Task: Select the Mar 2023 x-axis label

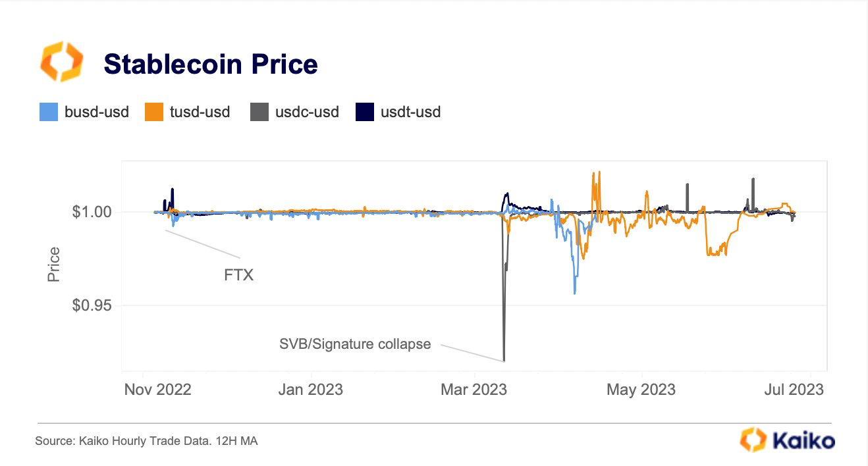Action: 474,390
